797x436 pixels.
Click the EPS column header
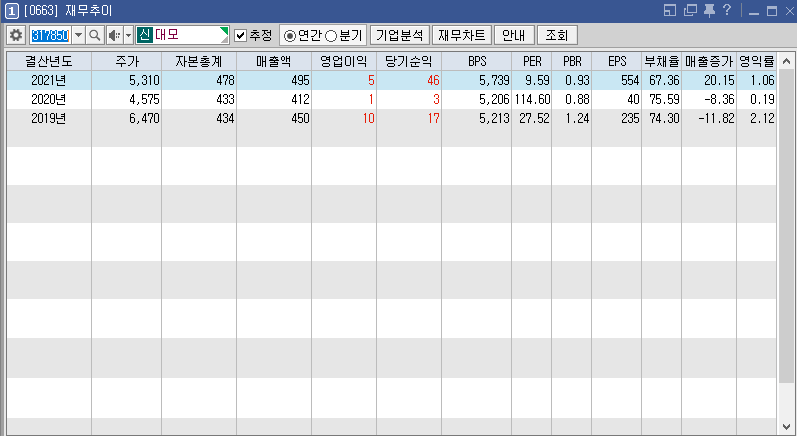click(617, 61)
